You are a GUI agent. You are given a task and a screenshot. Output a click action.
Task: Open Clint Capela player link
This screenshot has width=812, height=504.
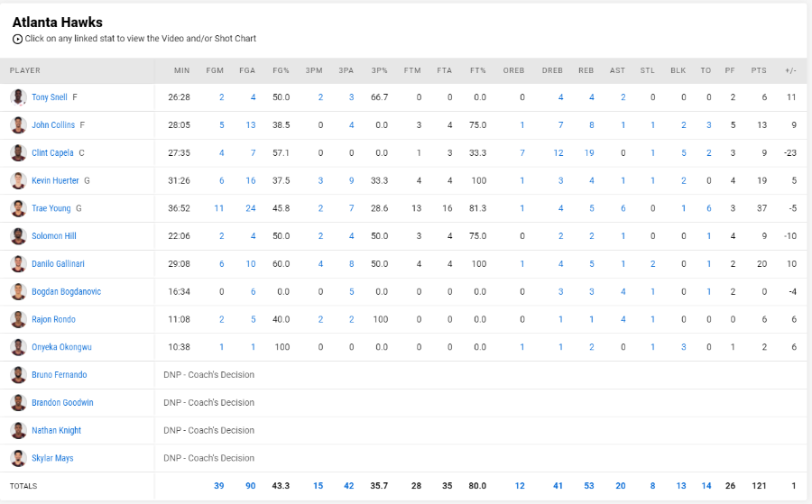pyautogui.click(x=52, y=153)
